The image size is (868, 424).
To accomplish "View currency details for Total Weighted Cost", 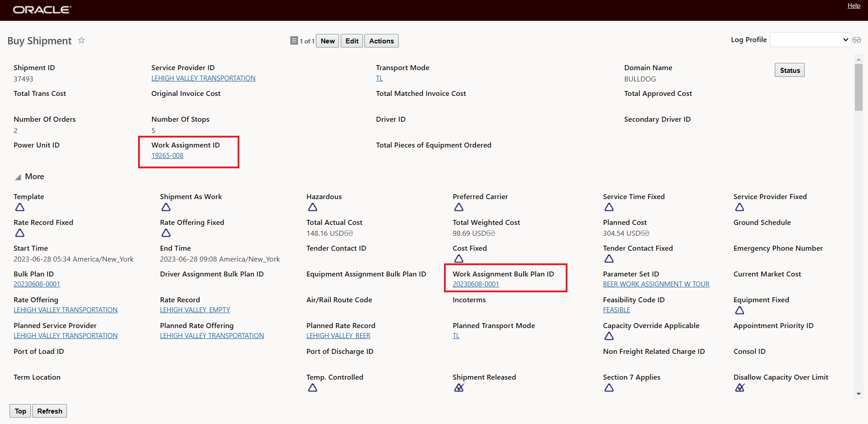I will coord(491,233).
